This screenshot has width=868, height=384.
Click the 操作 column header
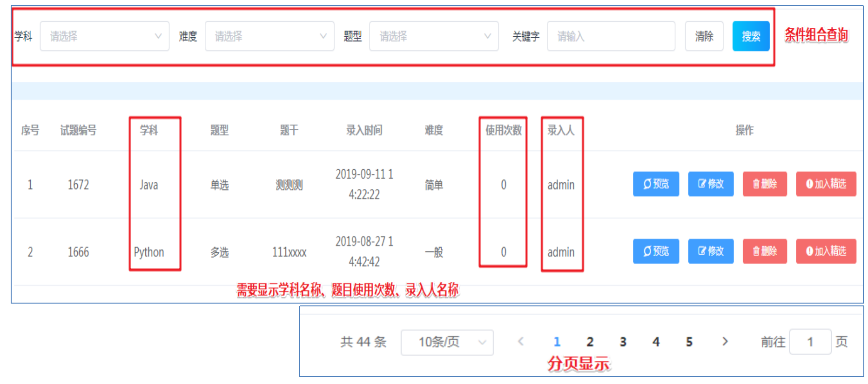tap(744, 130)
